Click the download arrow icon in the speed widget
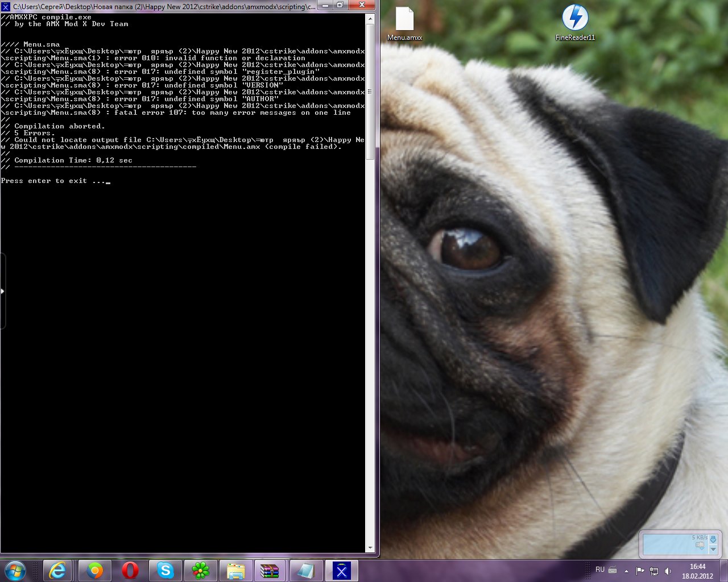 click(713, 539)
